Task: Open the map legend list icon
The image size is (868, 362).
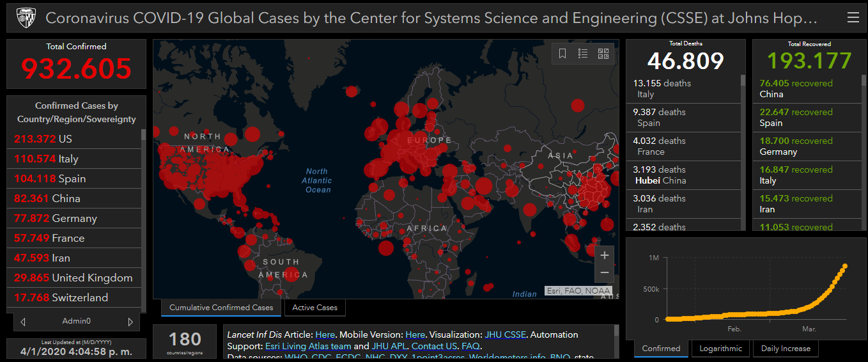Action: click(583, 54)
